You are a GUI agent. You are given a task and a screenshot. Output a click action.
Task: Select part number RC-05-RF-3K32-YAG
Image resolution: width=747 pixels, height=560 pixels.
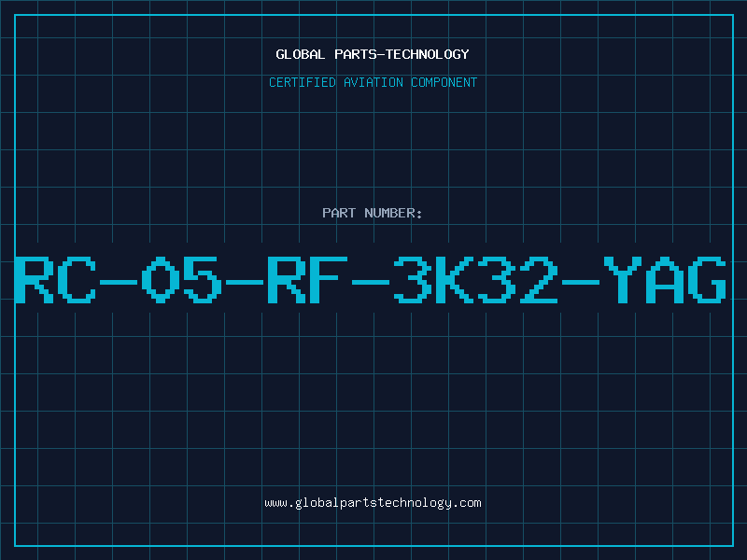click(371, 279)
